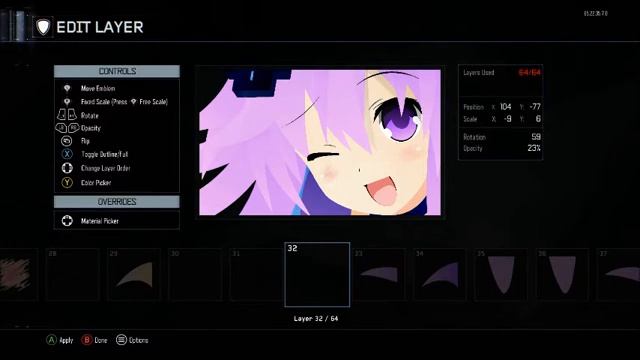The width and height of the screenshot is (640, 360).
Task: Click the Overrides panel header
Action: pos(117,202)
